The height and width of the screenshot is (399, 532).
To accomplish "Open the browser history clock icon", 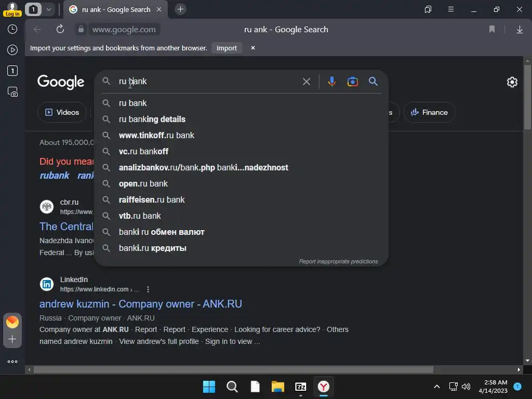I will [x=12, y=29].
